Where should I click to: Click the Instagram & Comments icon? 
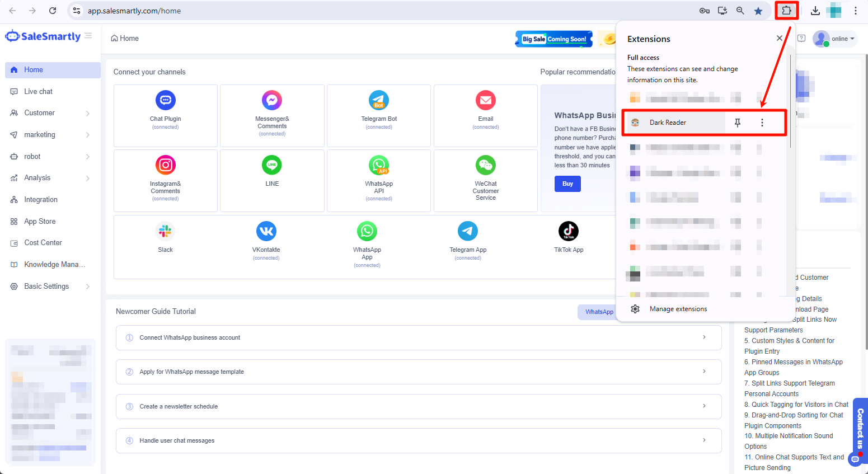coord(165,165)
